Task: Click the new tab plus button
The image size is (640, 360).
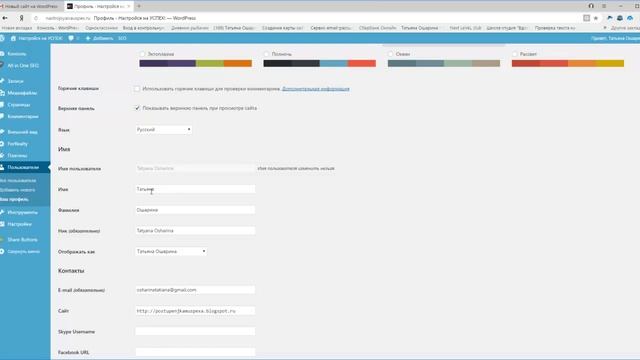Action: tap(139, 6)
